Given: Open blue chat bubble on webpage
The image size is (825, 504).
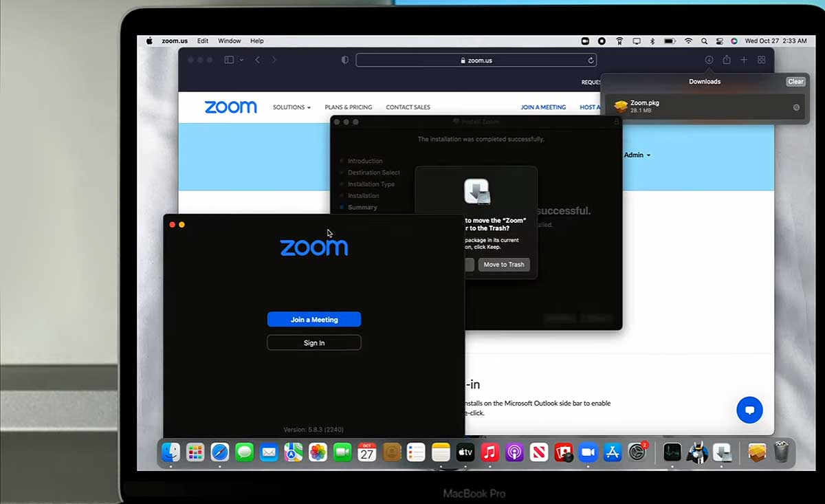Looking at the screenshot, I should pos(749,410).
